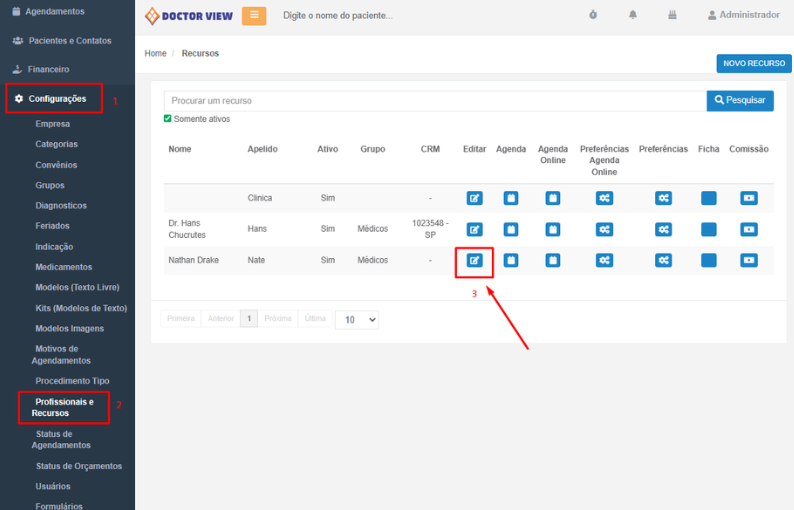Click the notifications bell icon
The height and width of the screenshot is (510, 794).
[x=633, y=15]
